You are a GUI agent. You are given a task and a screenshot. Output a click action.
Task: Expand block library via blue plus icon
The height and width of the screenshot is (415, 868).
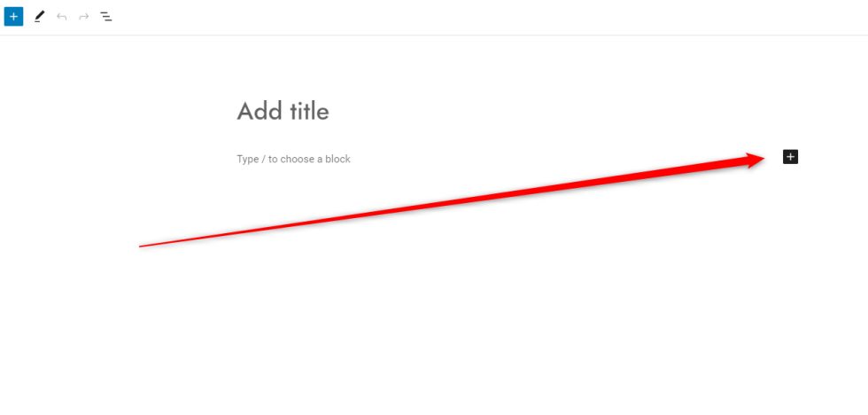pos(13,17)
